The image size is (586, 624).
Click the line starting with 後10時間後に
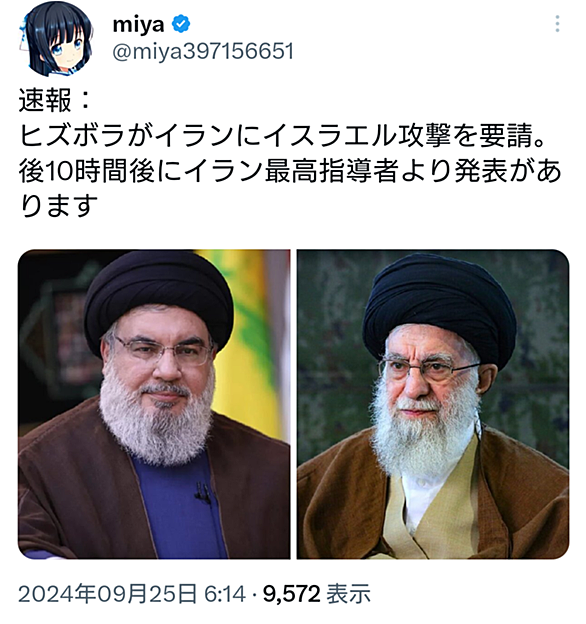[x=290, y=171]
